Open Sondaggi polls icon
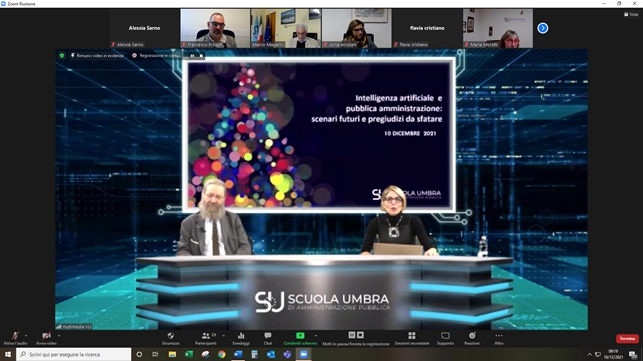Image resolution: width=643 pixels, height=361 pixels. click(x=241, y=338)
